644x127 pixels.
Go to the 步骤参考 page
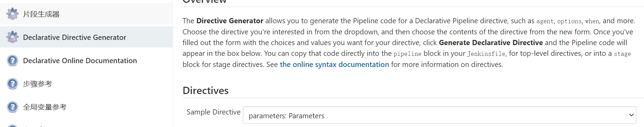[38, 84]
